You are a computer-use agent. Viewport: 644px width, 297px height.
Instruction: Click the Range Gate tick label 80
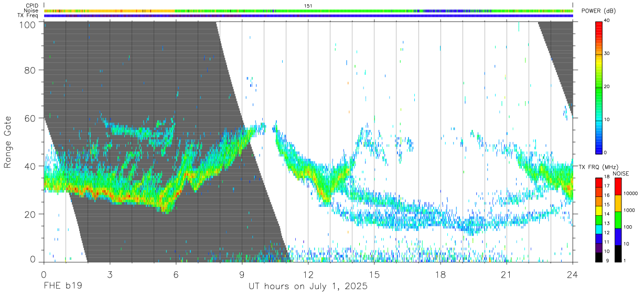[x=31, y=70]
